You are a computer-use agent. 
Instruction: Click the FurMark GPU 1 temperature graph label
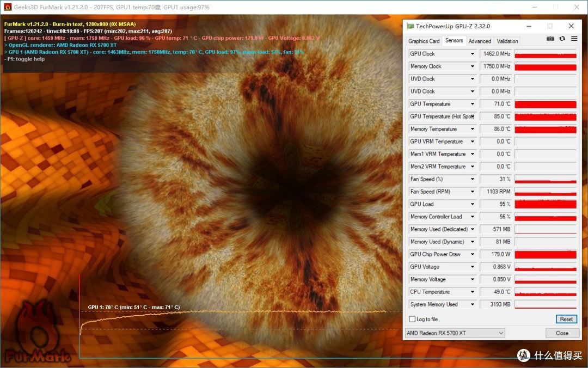pyautogui.click(x=134, y=307)
